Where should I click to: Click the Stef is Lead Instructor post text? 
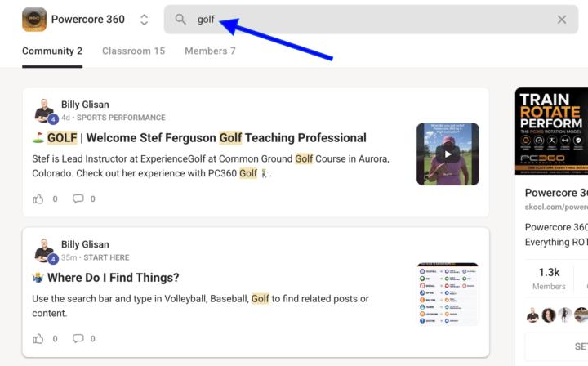point(211,166)
